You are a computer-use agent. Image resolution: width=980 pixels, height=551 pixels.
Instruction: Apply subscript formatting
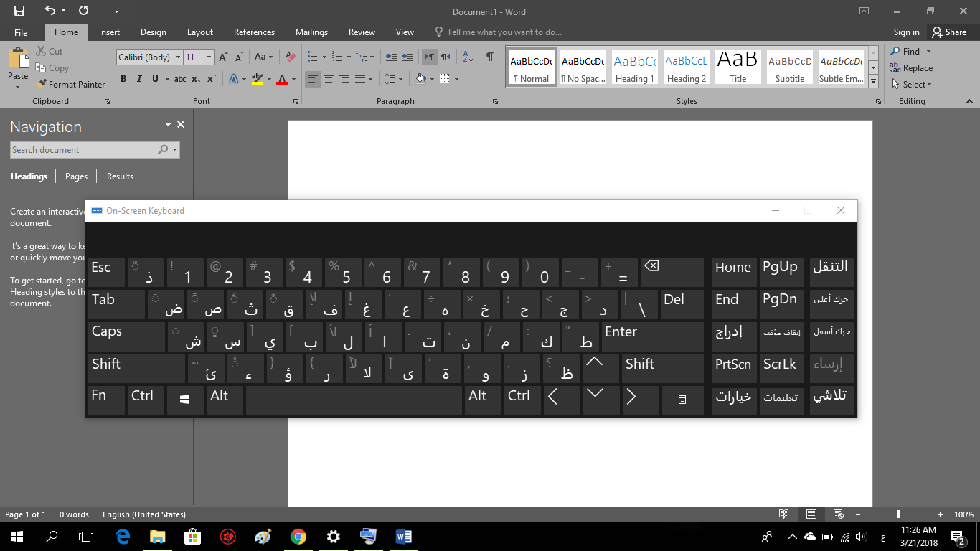tap(195, 79)
